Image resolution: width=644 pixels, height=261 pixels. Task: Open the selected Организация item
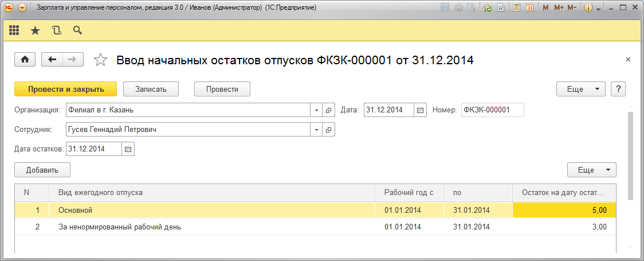[328, 110]
